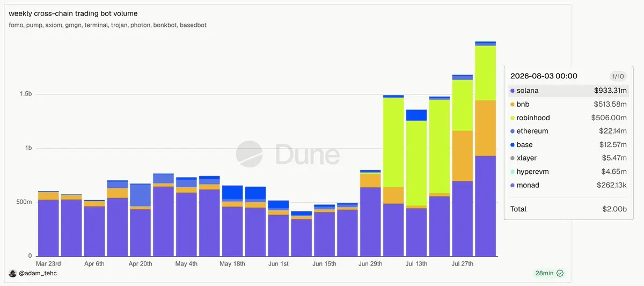Image resolution: width=644 pixels, height=286 pixels.
Task: Click the $4.65m hyperevm value
Action: click(x=614, y=172)
